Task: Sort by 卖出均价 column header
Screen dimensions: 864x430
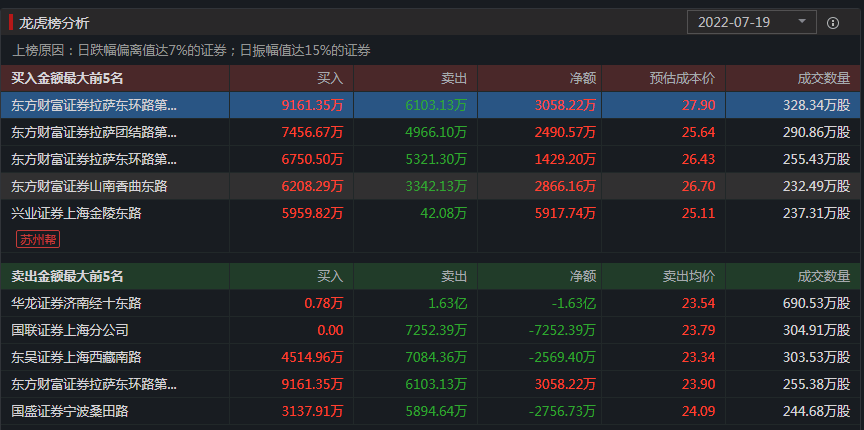Action: pos(689,276)
